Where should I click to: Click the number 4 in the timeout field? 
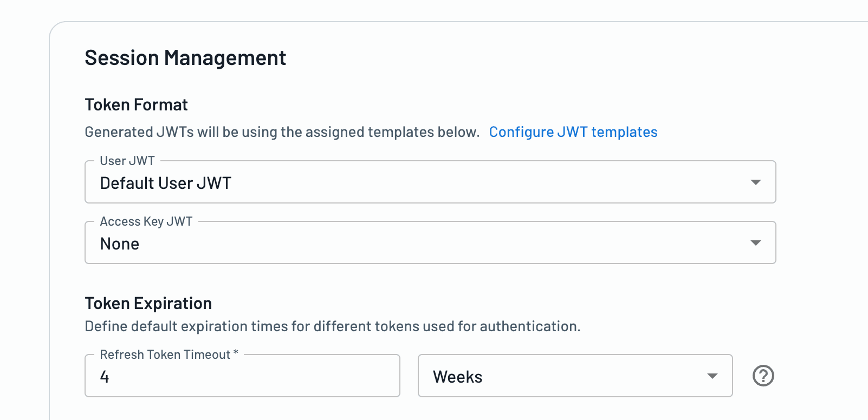click(105, 377)
